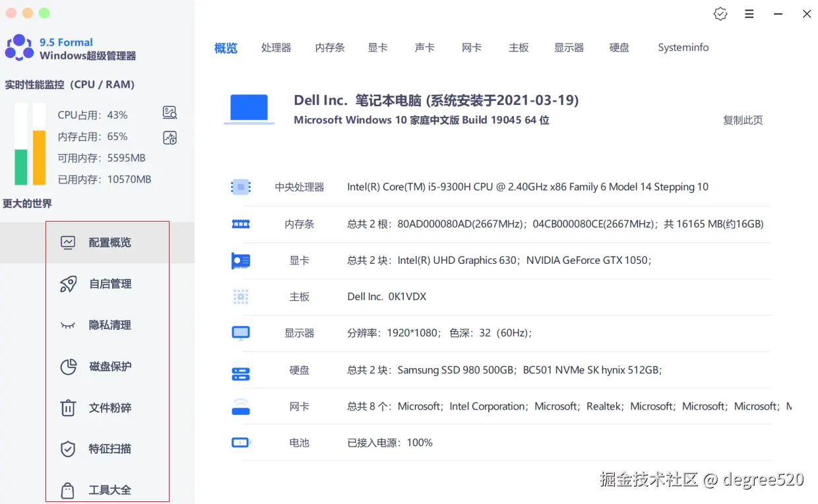Open the 声卡 tab
The height and width of the screenshot is (504, 818).
[x=425, y=47]
